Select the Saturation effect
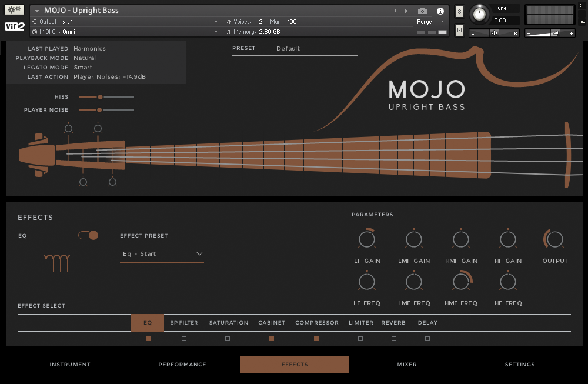Image resolution: width=588 pixels, height=384 pixels. pyautogui.click(x=229, y=323)
